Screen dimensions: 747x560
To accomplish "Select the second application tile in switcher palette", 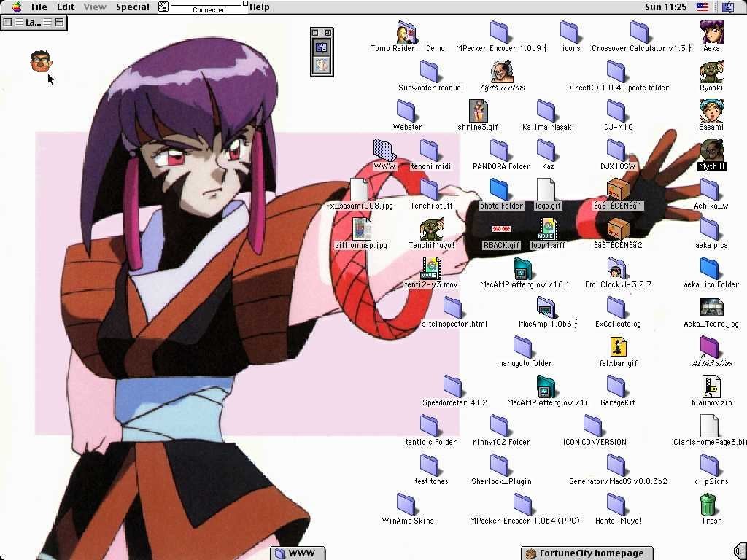I will coord(322,65).
